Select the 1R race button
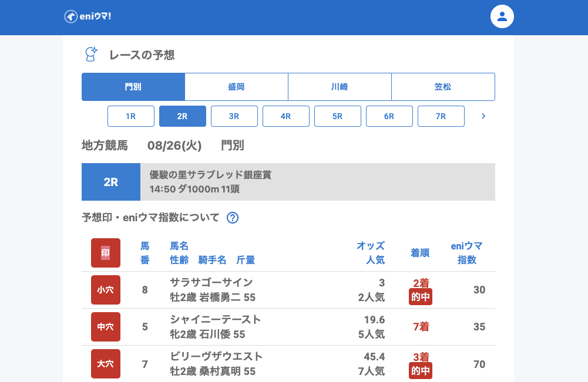The height and width of the screenshot is (382, 588). [x=131, y=116]
